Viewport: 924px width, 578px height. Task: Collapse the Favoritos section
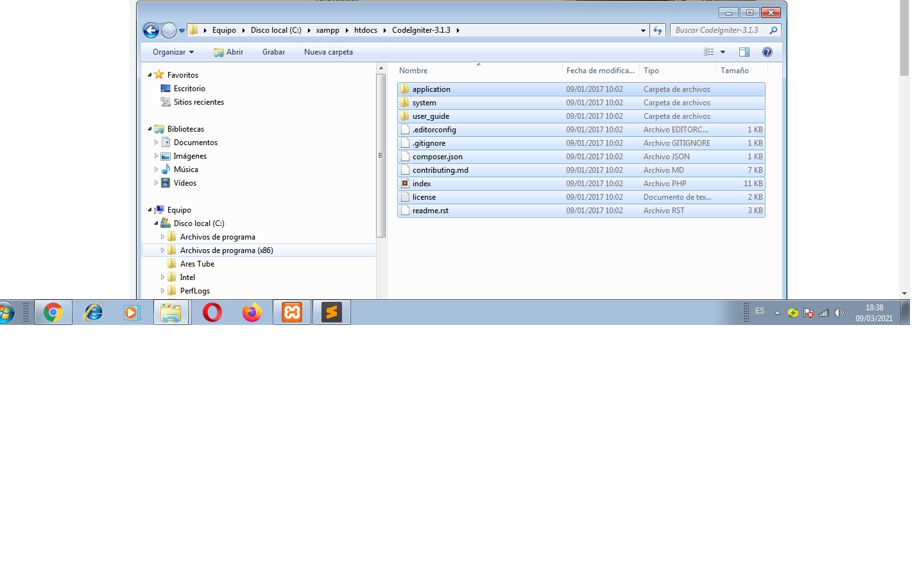[150, 75]
